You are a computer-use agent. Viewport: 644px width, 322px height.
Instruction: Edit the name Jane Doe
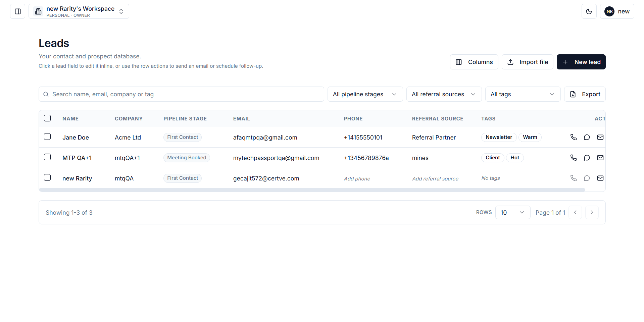[x=76, y=138]
